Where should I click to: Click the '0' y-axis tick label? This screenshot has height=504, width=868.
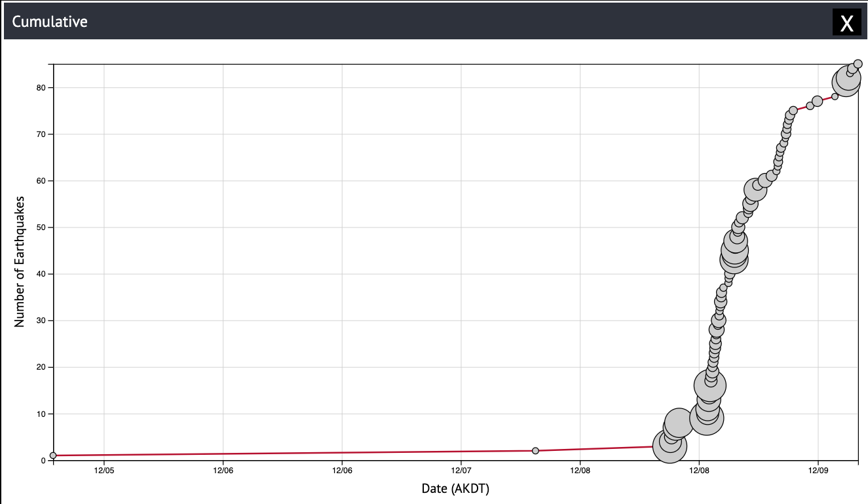click(x=43, y=461)
